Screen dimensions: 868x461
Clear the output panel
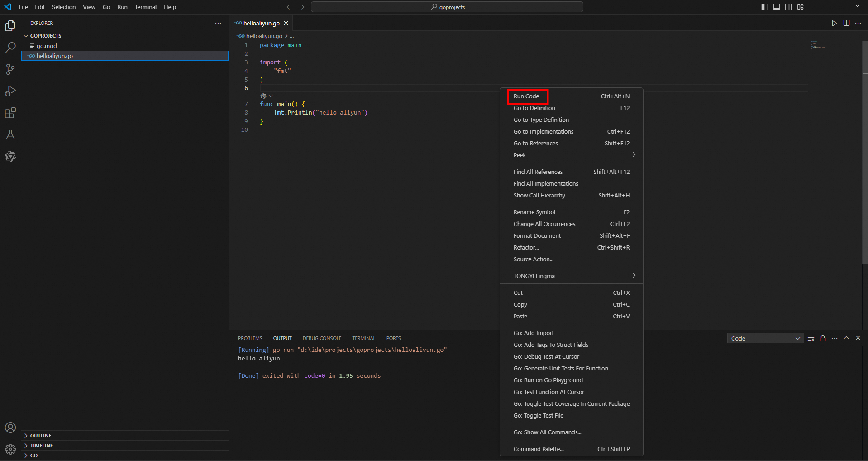point(811,338)
